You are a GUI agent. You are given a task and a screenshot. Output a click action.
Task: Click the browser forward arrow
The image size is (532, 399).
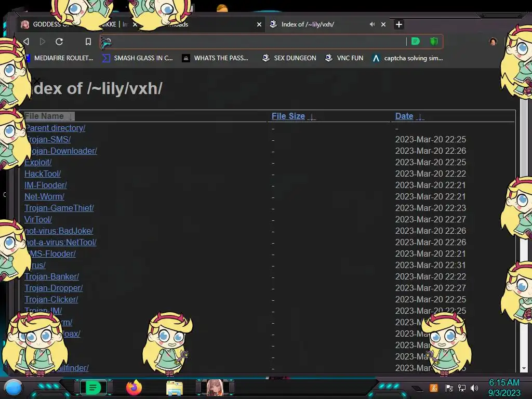(x=43, y=42)
